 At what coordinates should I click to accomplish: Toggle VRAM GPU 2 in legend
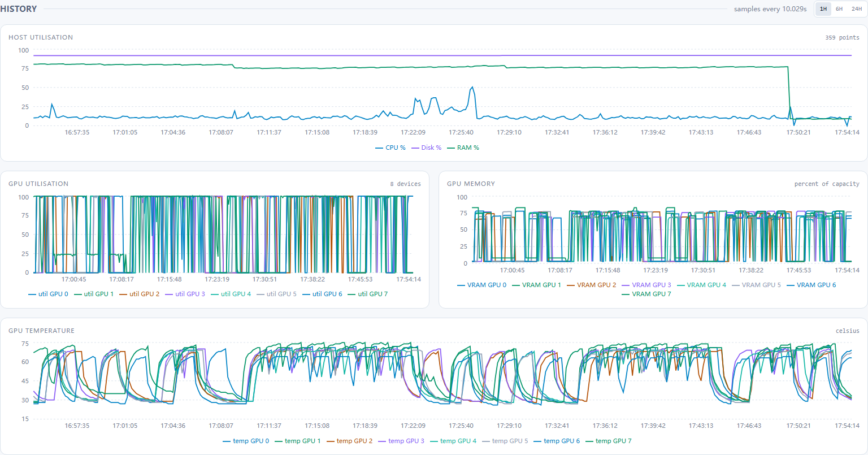click(x=592, y=285)
